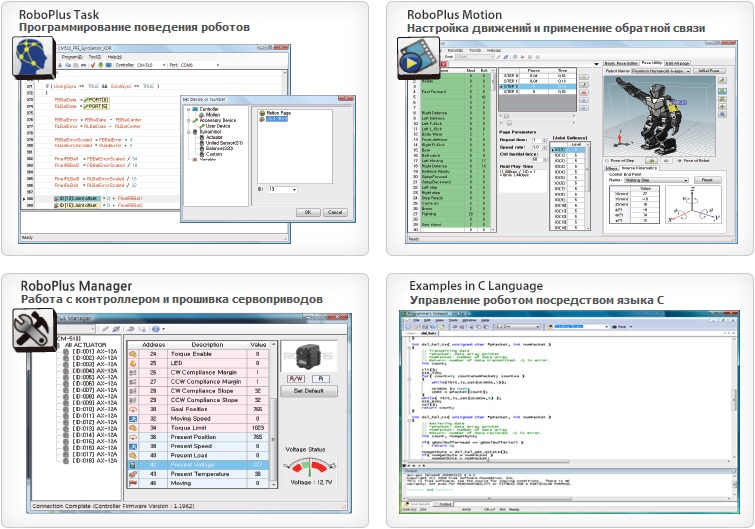
Task: Open the Help menu in RoboPlus Task
Action: 115,57
